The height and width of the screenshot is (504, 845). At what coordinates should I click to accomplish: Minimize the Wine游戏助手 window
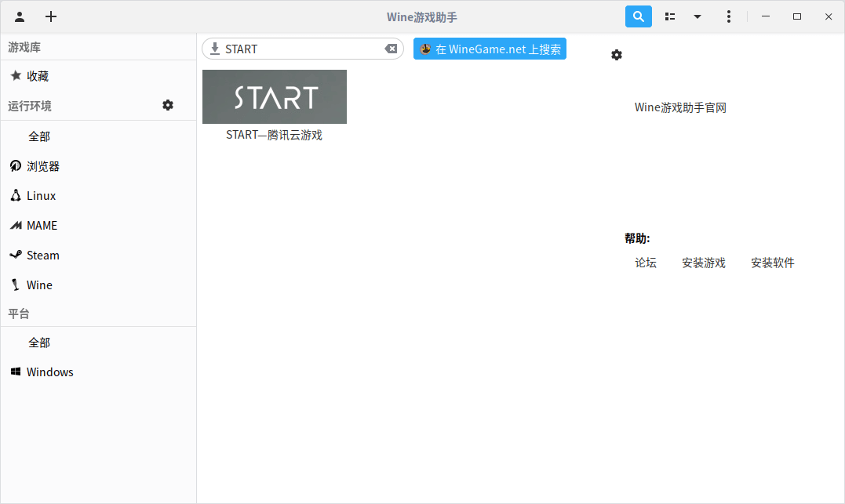click(x=765, y=16)
